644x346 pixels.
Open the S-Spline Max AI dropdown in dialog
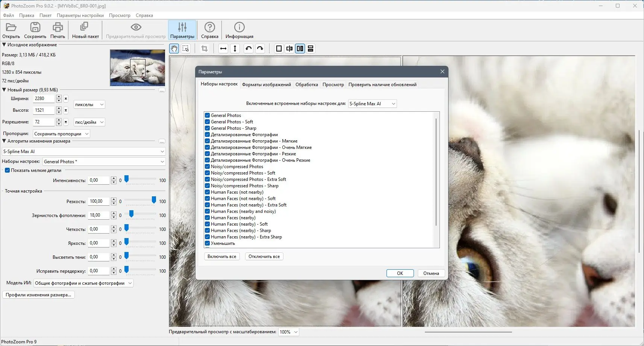coord(372,104)
